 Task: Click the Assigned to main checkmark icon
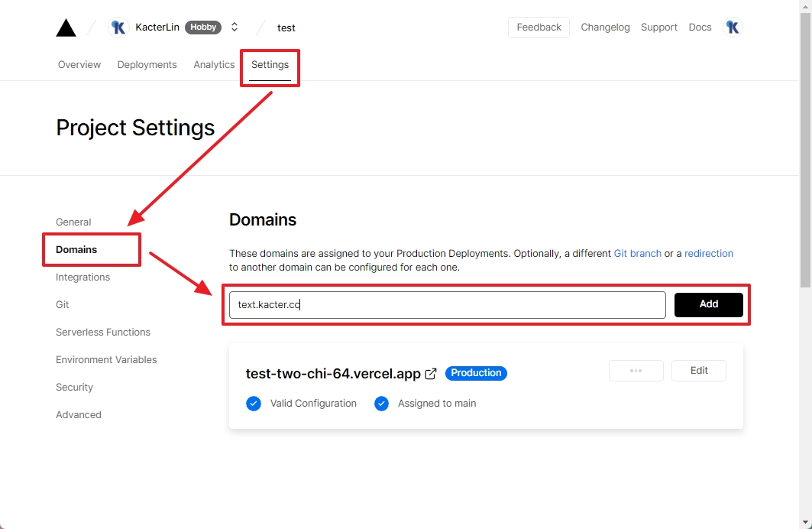click(381, 404)
